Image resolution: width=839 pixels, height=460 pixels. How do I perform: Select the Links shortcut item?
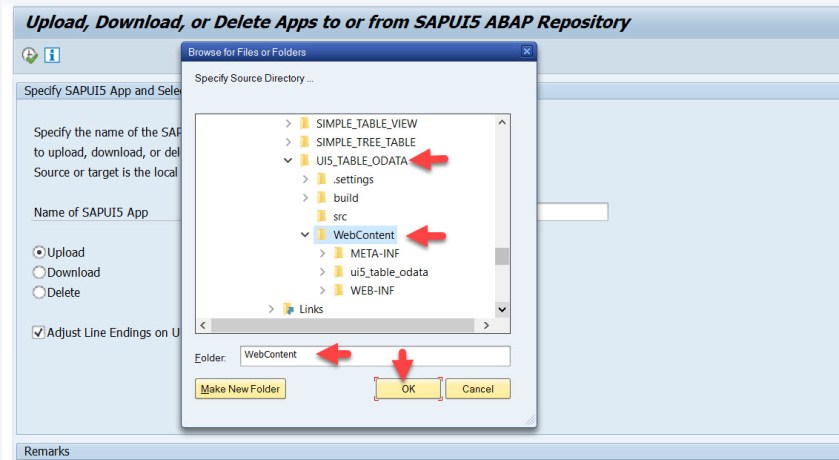point(311,309)
